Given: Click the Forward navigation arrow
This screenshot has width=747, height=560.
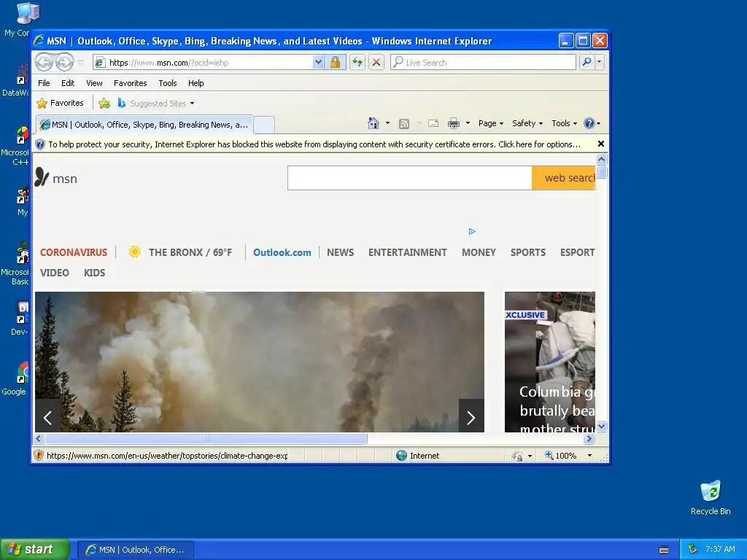Looking at the screenshot, I should pos(64,62).
